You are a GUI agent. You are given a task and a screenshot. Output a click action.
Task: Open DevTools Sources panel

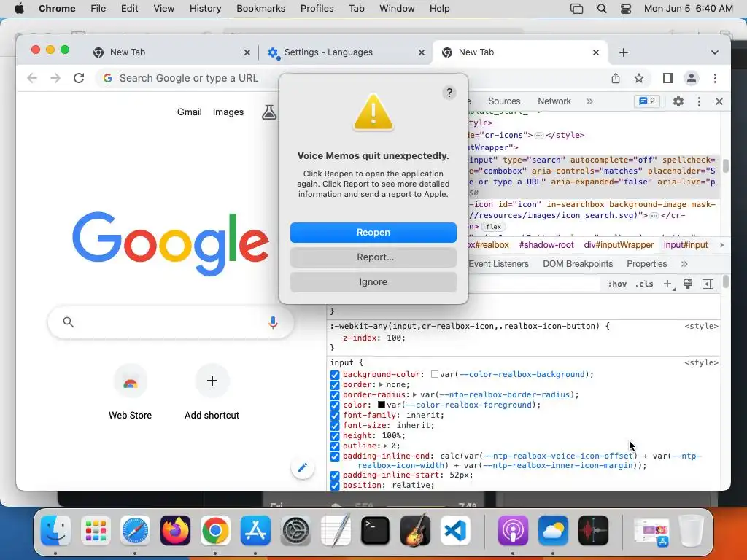(504, 101)
